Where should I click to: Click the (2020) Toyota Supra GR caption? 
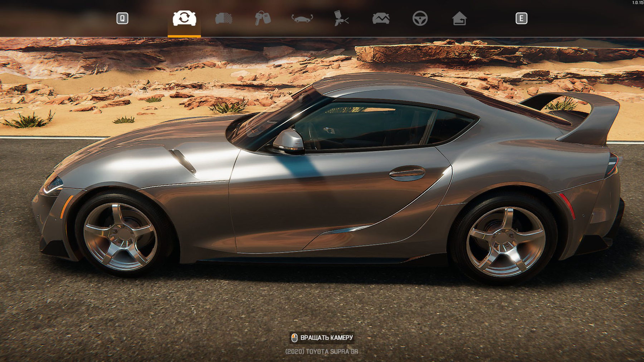click(x=321, y=352)
